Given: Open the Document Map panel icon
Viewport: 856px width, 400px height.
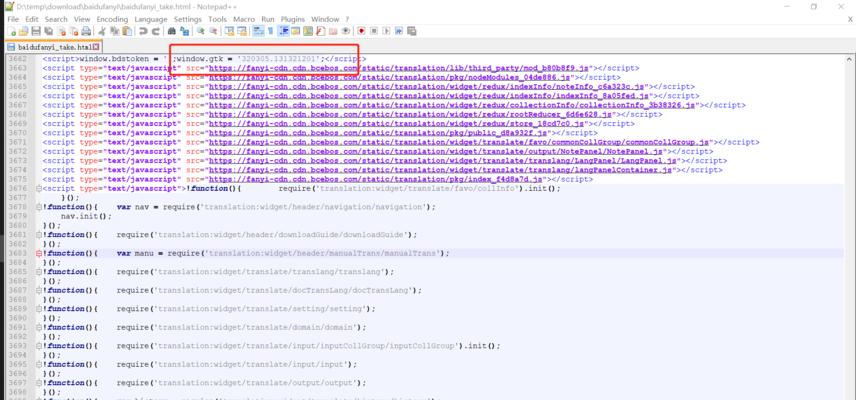Looking at the screenshot, I should 308,31.
